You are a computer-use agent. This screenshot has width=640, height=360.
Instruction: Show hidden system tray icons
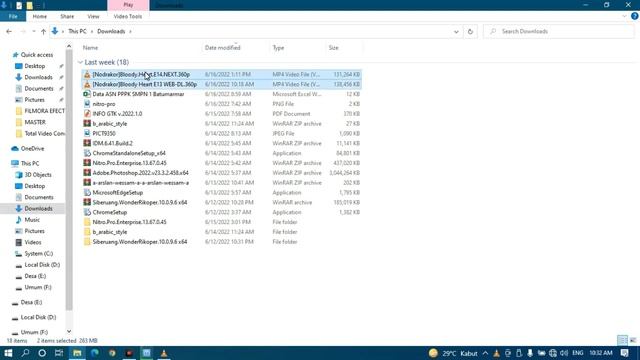[x=485, y=353]
